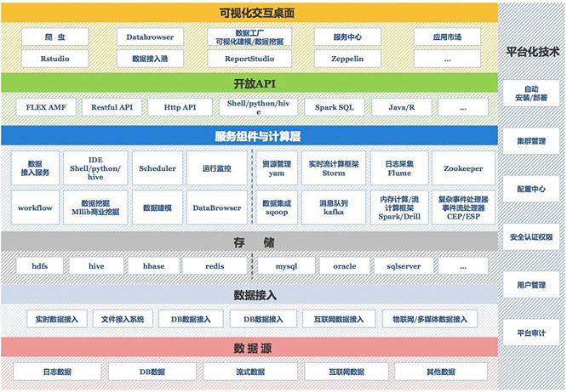Select the hbase box
The height and width of the screenshot is (392, 567).
(153, 266)
